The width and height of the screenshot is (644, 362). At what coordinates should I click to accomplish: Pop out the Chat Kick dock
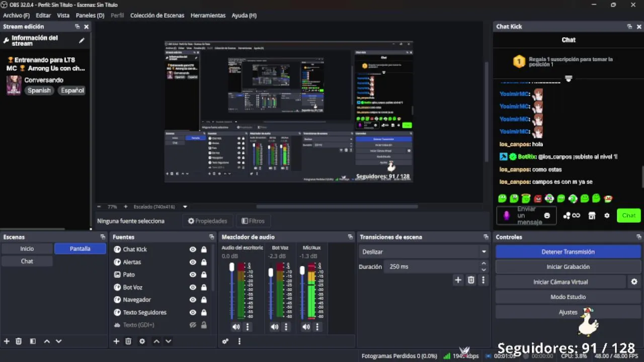(x=629, y=27)
